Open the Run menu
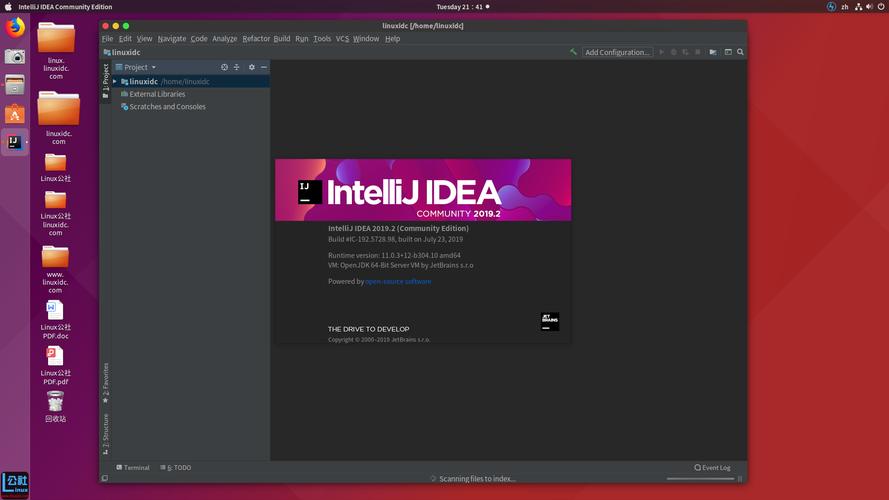 tap(302, 39)
